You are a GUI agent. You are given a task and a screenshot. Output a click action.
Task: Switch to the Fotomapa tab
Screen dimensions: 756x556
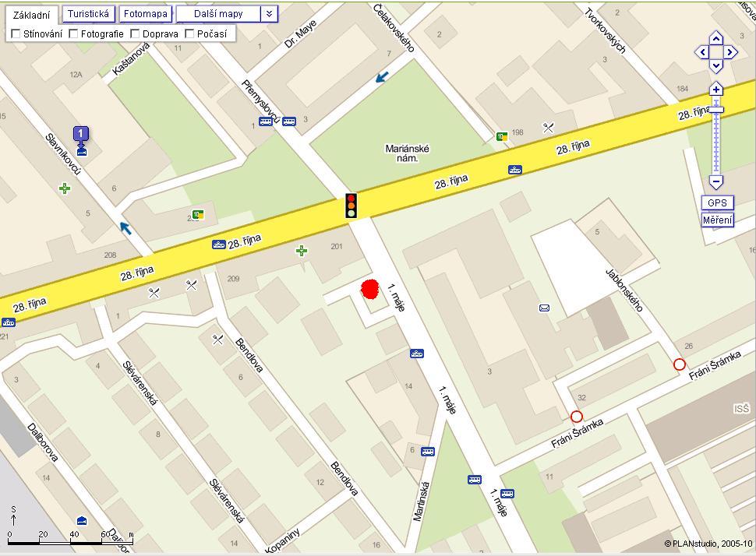[145, 14]
